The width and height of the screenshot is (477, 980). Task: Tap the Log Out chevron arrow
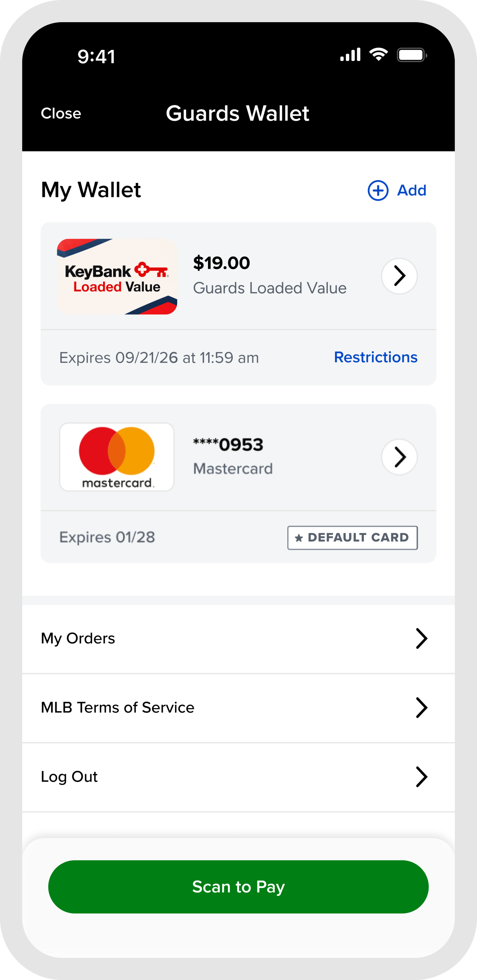point(421,777)
